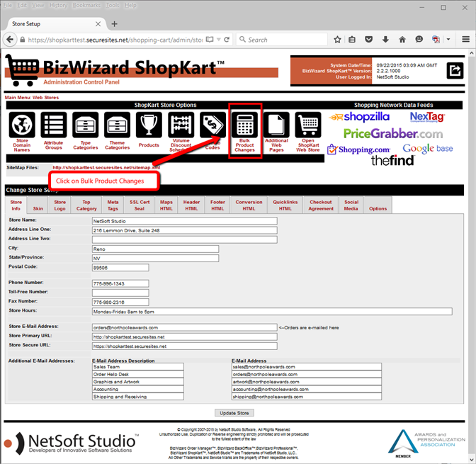Image resolution: width=476 pixels, height=464 pixels.
Task: Switch to the Quicklinks HTML tab
Action: pos(285,205)
